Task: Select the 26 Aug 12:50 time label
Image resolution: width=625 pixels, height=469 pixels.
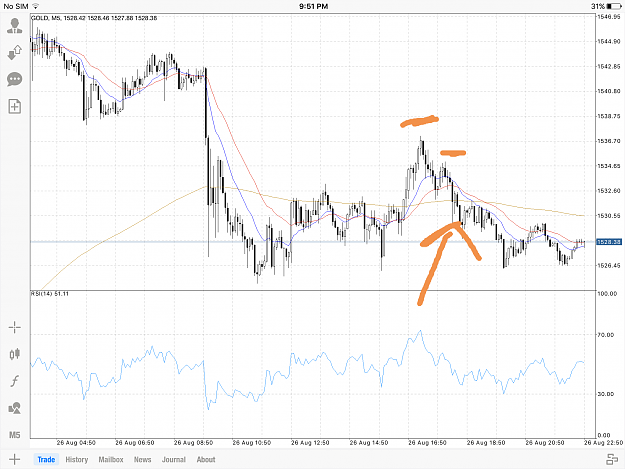Action: click(x=310, y=443)
